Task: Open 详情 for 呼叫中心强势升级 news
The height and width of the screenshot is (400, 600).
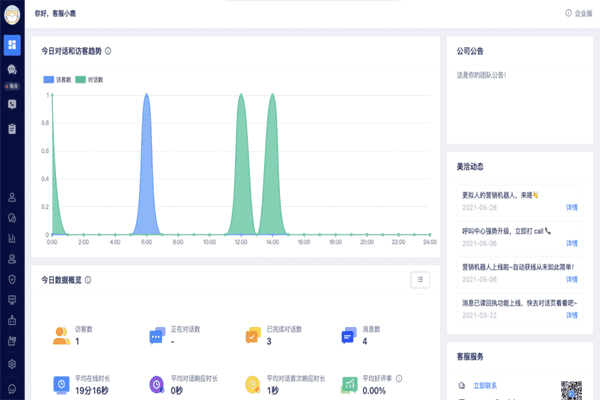Action: pyautogui.click(x=572, y=243)
